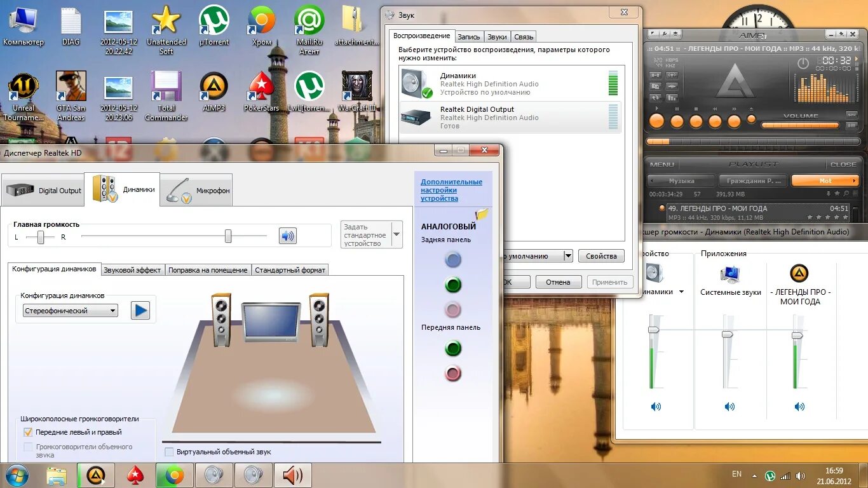Open the AIMP playlist MENU
The height and width of the screenshot is (488, 868).
point(661,165)
